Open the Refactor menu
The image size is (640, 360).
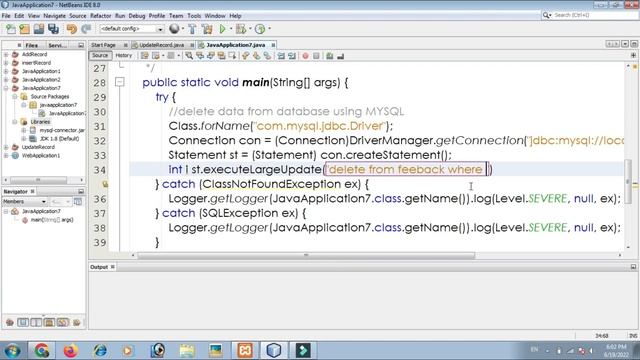(x=100, y=16)
